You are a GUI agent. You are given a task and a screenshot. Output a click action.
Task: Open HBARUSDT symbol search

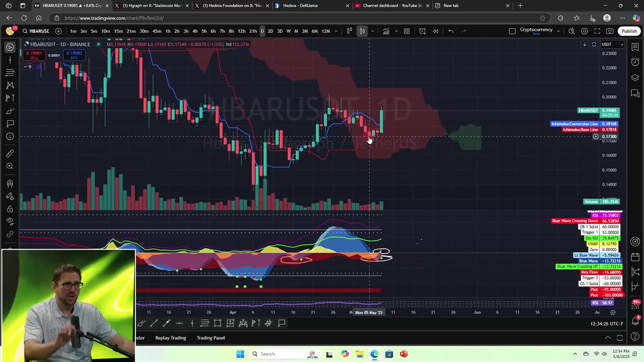pos(36,31)
